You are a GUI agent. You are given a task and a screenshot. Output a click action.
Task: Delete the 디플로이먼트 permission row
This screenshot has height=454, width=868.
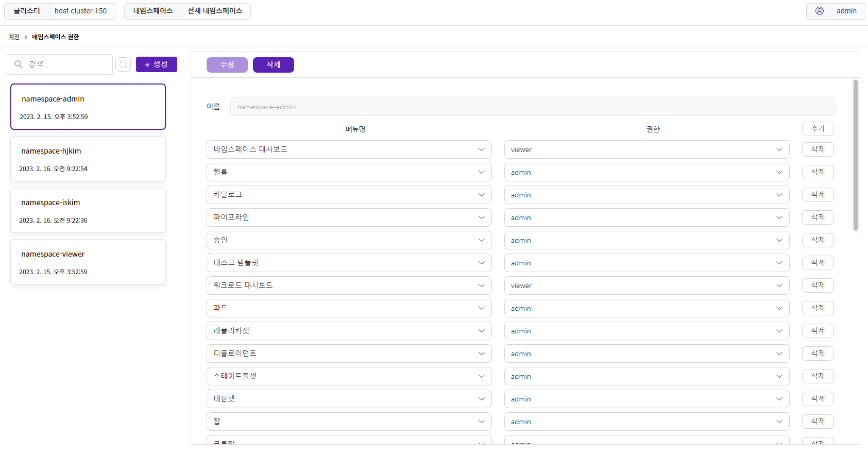click(818, 354)
